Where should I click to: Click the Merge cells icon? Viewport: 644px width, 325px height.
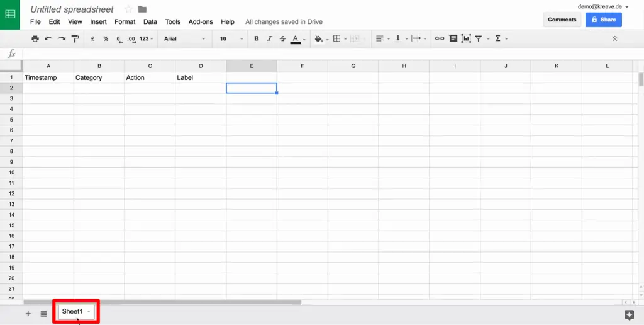[355, 38]
